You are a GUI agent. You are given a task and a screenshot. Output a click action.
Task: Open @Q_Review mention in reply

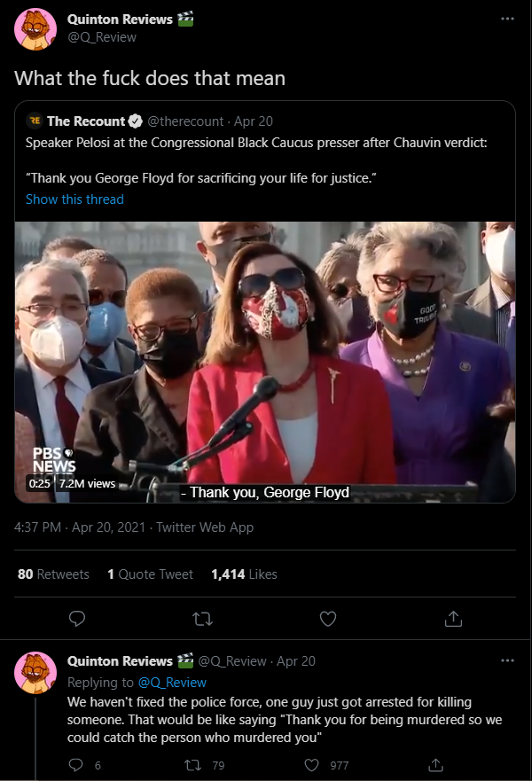point(172,683)
